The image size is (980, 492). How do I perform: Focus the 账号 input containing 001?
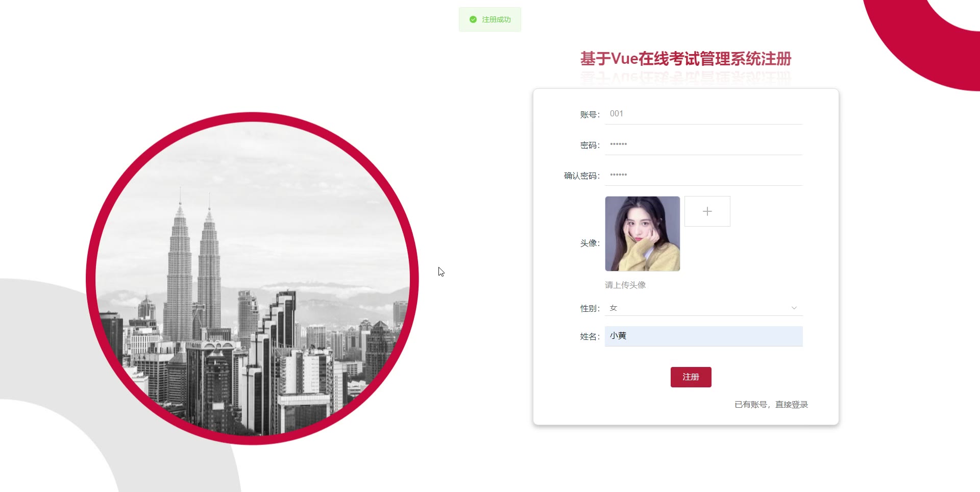[703, 114]
